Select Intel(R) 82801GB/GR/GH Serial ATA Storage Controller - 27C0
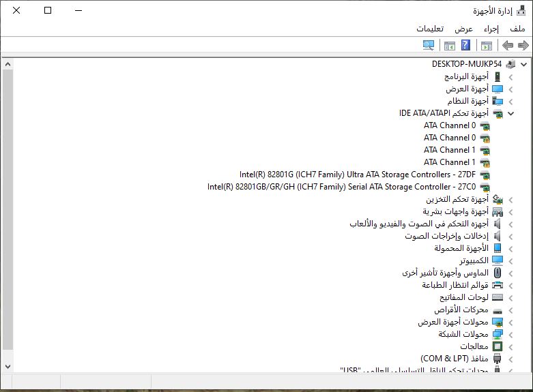The image size is (533, 392). pos(342,187)
